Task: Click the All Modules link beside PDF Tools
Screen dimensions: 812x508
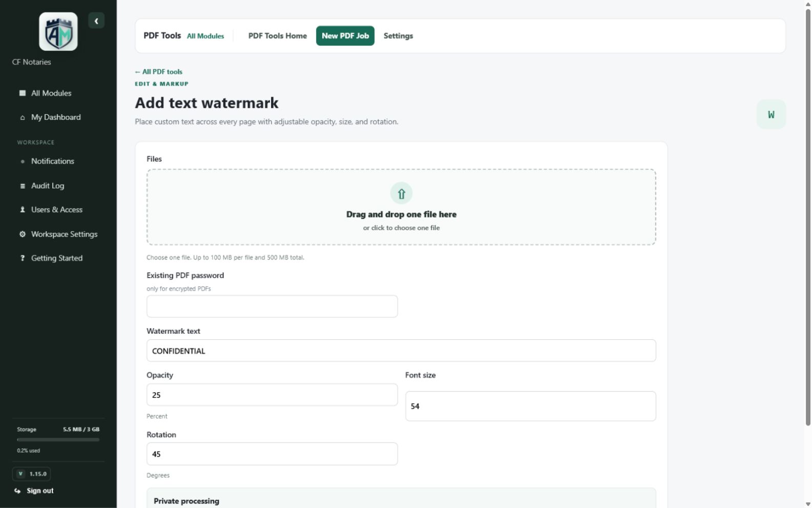Action: (x=205, y=36)
